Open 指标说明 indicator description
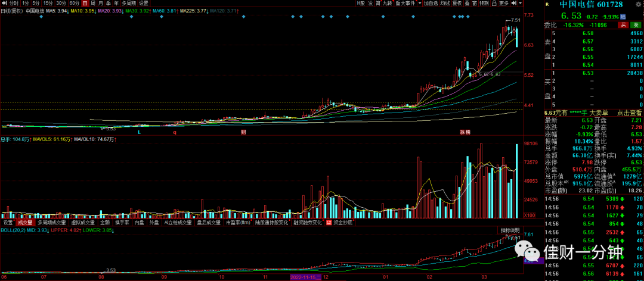This screenshot has height=281, width=644. (x=510, y=230)
